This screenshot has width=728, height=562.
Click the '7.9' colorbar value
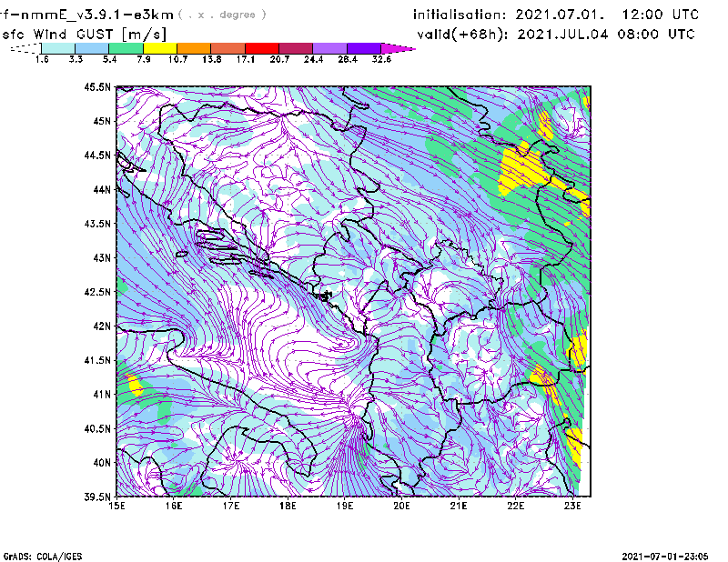(144, 59)
